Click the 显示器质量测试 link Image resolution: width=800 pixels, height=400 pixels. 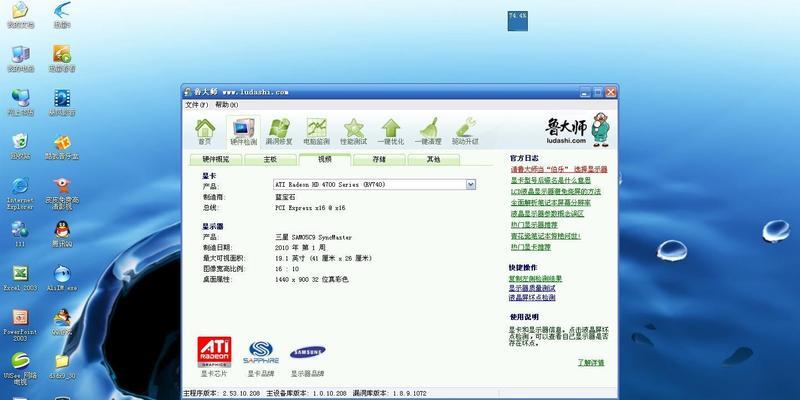[x=532, y=288]
